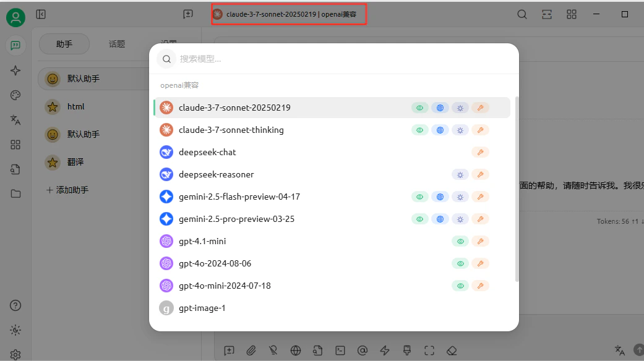Select gemini-2.5-flash-preview-04-17 model
Viewport: 644px width, 361px height.
click(x=332, y=197)
